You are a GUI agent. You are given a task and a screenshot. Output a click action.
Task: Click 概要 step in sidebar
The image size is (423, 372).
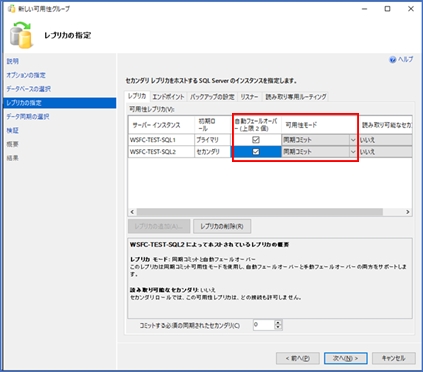(x=13, y=144)
